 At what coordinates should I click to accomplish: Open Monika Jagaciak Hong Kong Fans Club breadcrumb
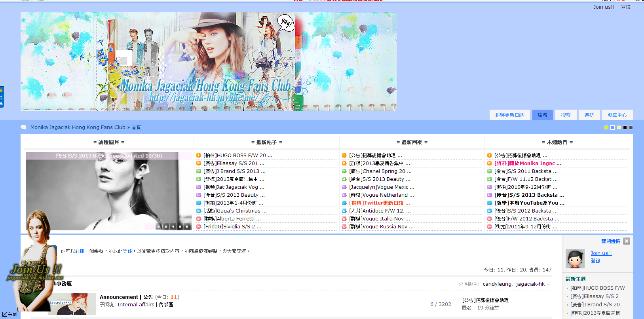78,127
